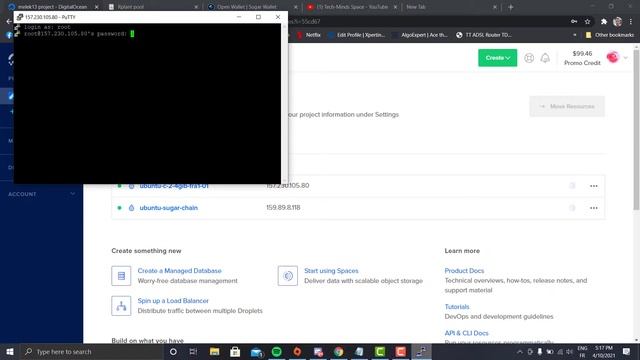Viewport: 640px width, 360px height.
Task: Open File Explorer from taskbar
Action: point(214,351)
